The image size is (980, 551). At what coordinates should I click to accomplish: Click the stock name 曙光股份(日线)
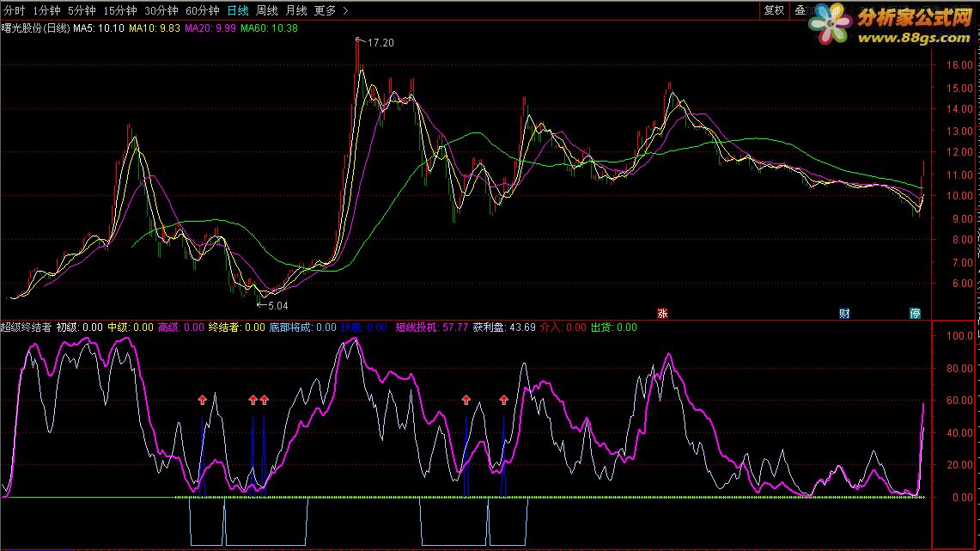[35, 28]
